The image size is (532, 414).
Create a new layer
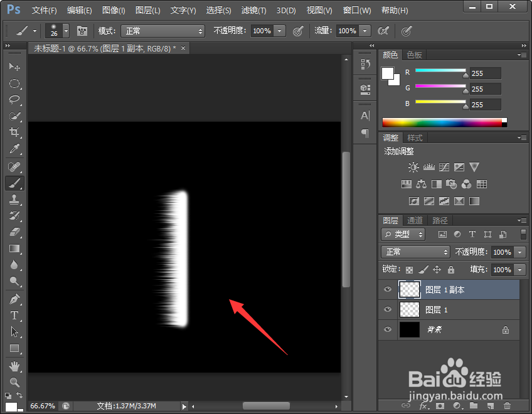pos(490,405)
